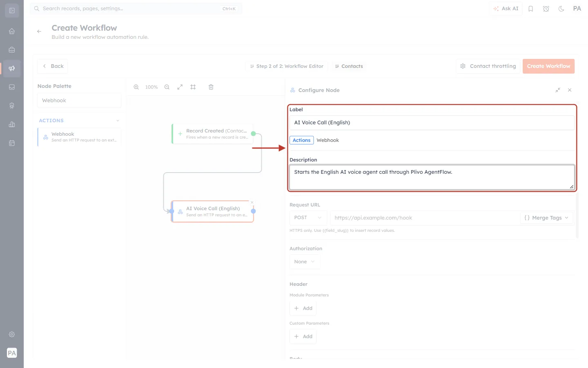The width and height of the screenshot is (588, 368).
Task: Open the megaphone campaigns icon in sidebar
Action: click(12, 68)
